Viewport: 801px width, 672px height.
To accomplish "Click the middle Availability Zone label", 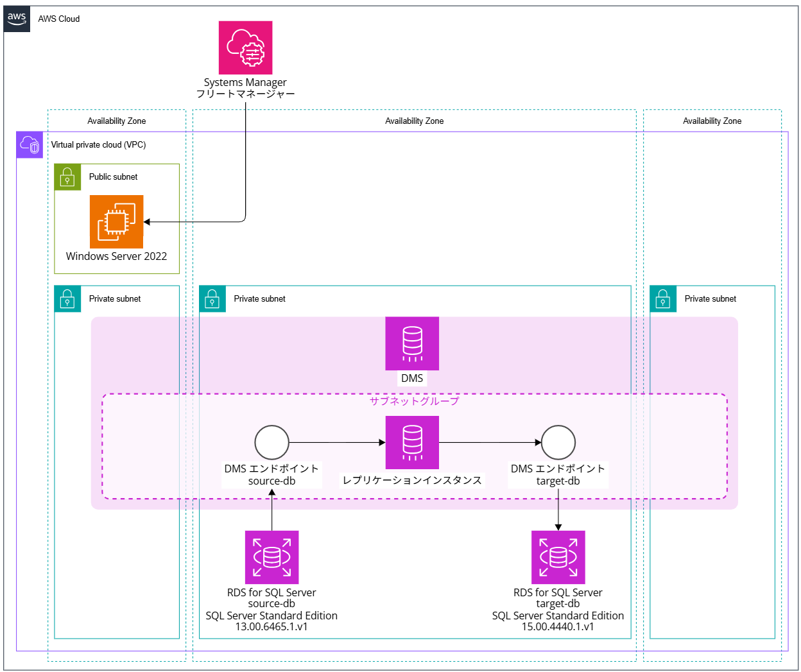I will [414, 121].
